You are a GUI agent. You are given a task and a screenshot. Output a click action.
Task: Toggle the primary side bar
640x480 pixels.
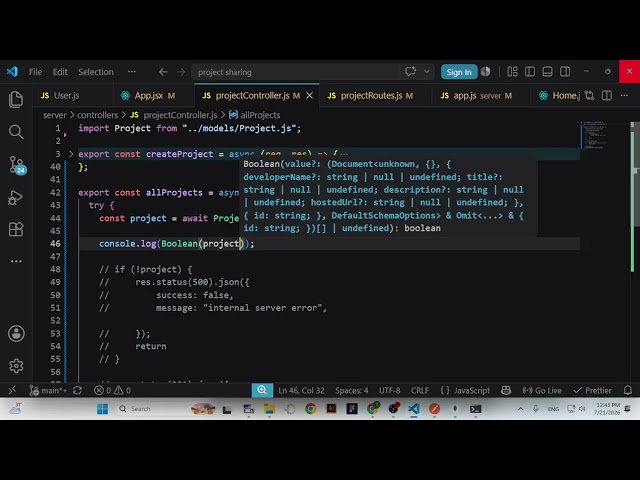tap(530, 71)
